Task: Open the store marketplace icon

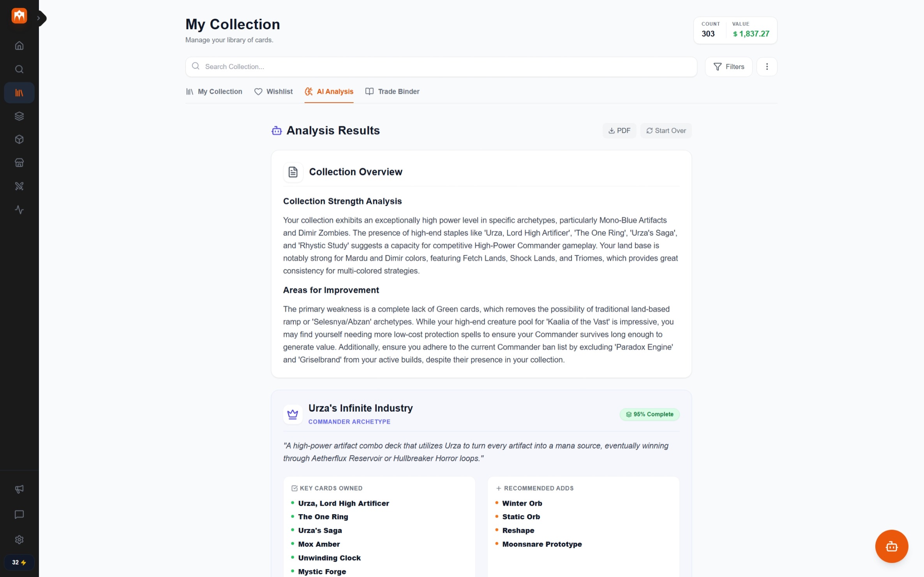Action: point(19,163)
